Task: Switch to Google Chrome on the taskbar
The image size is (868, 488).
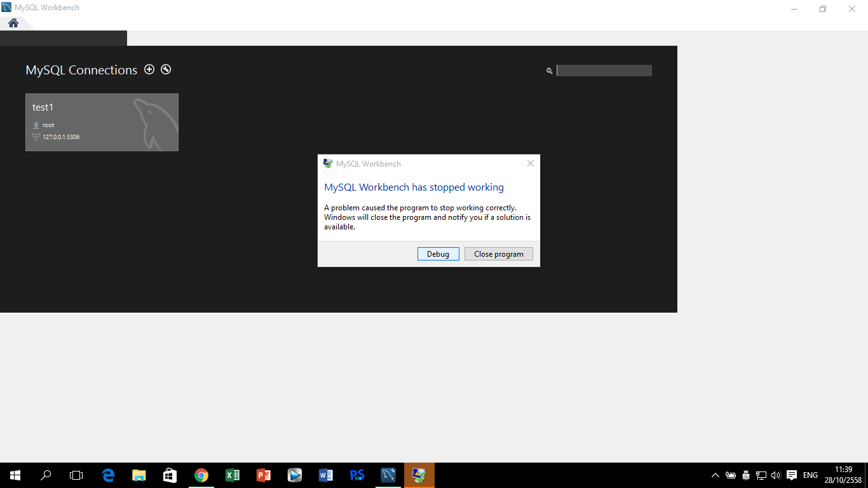Action: click(201, 475)
